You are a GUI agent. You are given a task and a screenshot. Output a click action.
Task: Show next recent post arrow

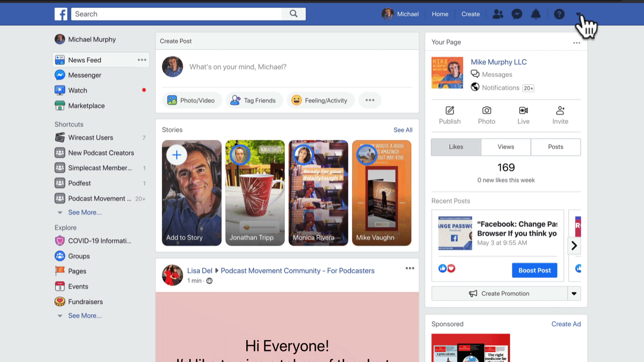pyautogui.click(x=574, y=246)
